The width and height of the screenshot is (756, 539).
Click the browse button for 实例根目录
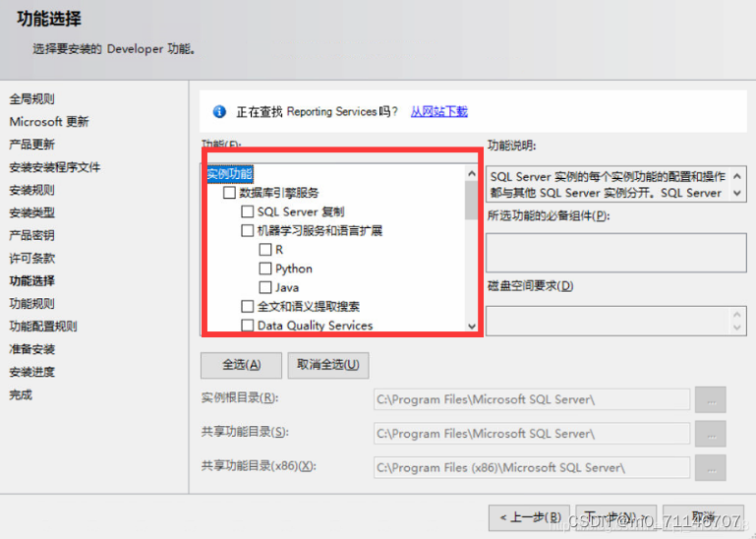tap(710, 400)
